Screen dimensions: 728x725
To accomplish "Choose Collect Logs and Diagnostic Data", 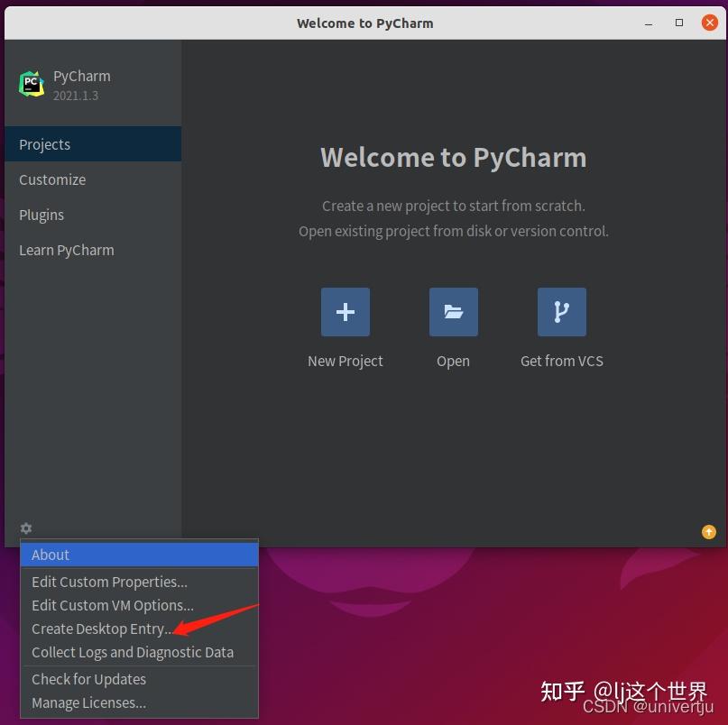I will [x=132, y=652].
